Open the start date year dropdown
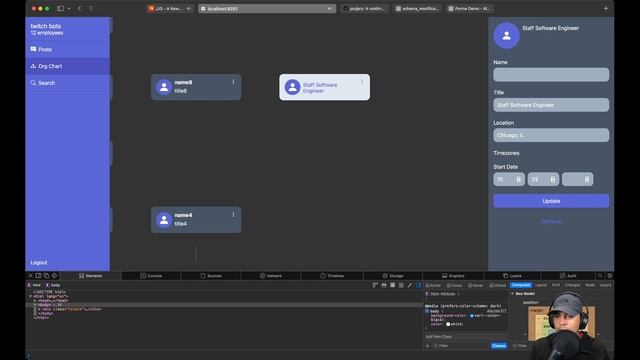 578,179
